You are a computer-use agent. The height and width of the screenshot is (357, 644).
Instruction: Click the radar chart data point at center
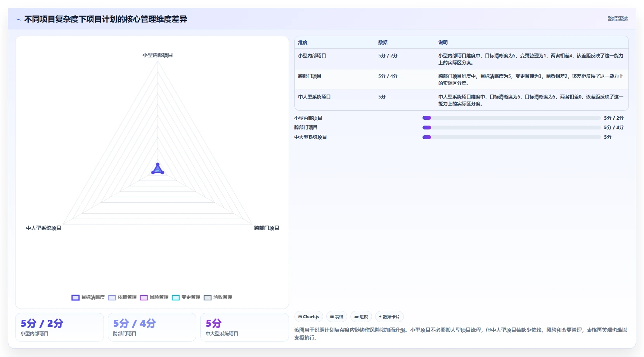[158, 169]
